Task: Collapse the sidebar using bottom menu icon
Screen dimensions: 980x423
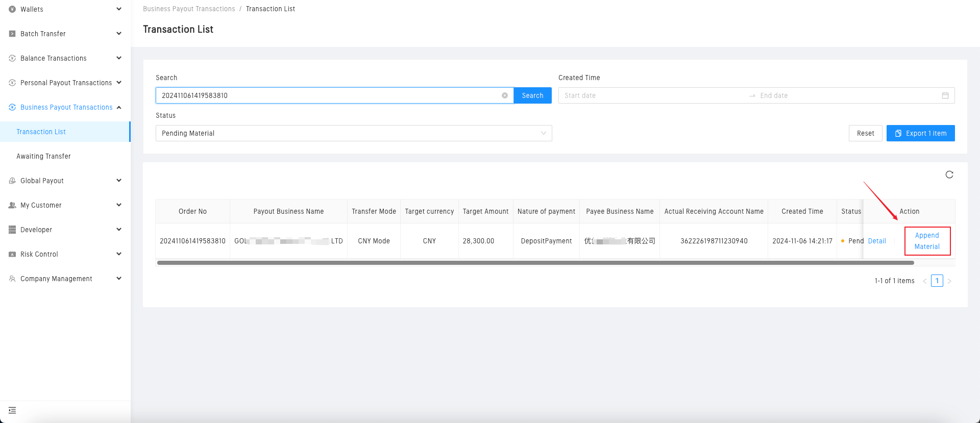Action: (12, 410)
